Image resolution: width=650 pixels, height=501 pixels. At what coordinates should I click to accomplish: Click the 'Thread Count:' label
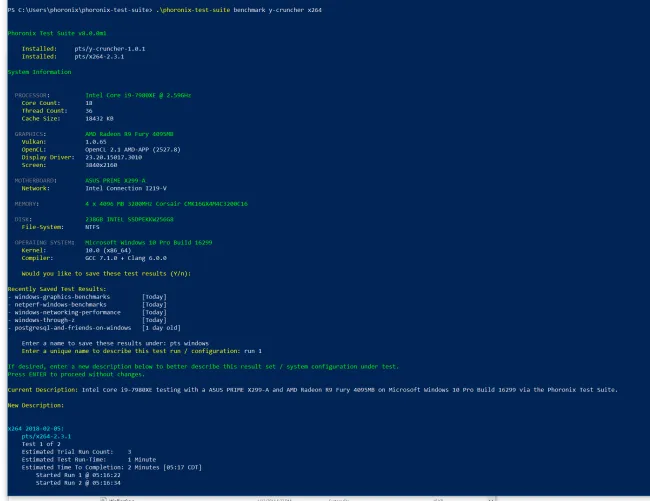[x=44, y=111]
